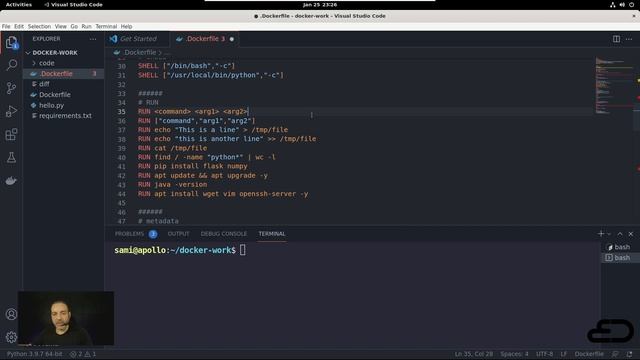This screenshot has width=640, height=360.
Task: Change indentation via Spaces: 4
Action: [x=514, y=354]
